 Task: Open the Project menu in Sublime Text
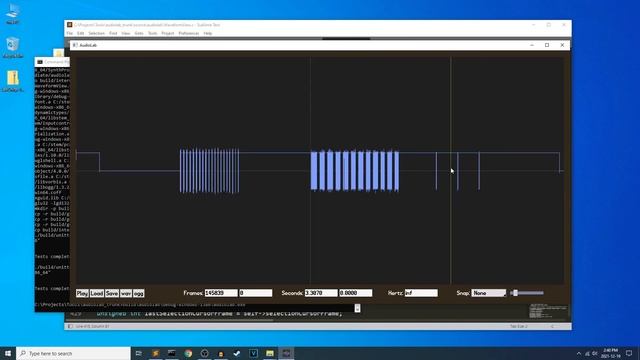click(x=167, y=33)
